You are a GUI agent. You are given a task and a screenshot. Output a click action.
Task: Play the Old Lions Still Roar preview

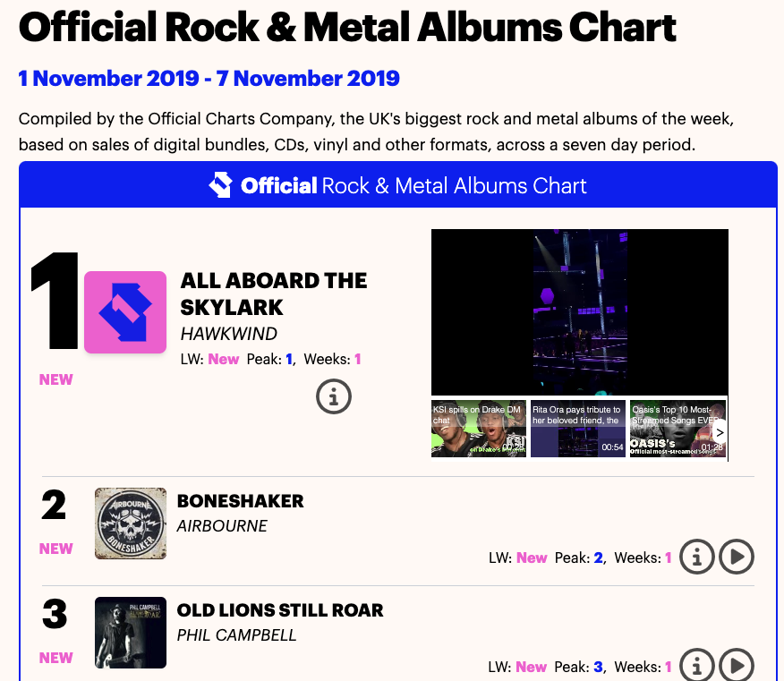point(737,665)
